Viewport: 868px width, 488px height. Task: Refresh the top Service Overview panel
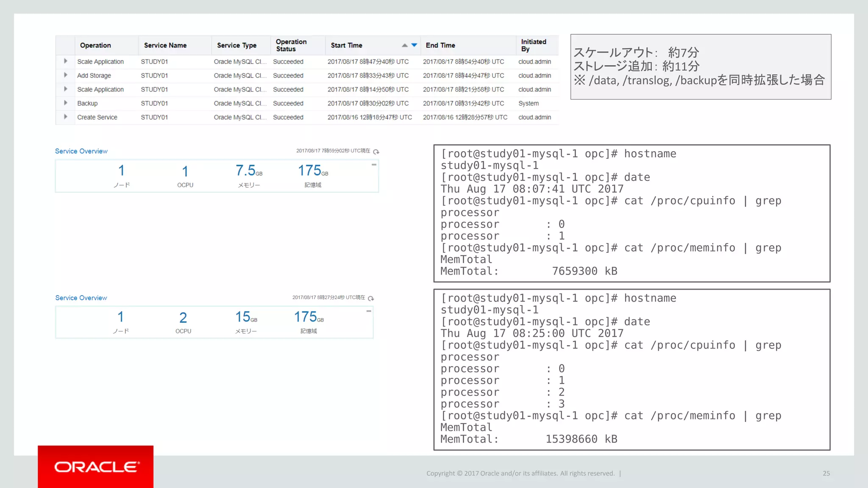coord(376,152)
